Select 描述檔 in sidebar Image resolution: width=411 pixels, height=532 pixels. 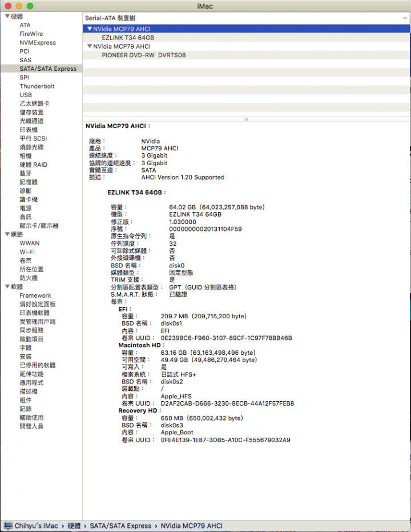tap(29, 391)
